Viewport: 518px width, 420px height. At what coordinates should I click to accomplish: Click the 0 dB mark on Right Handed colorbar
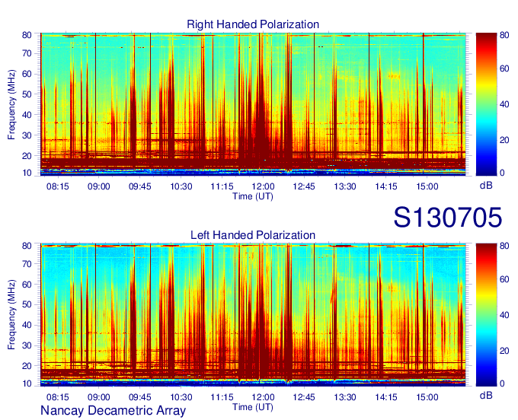coord(503,173)
